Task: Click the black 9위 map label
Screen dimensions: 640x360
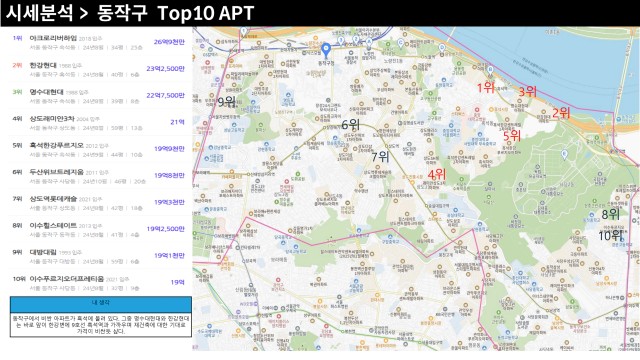Action: 227,102
